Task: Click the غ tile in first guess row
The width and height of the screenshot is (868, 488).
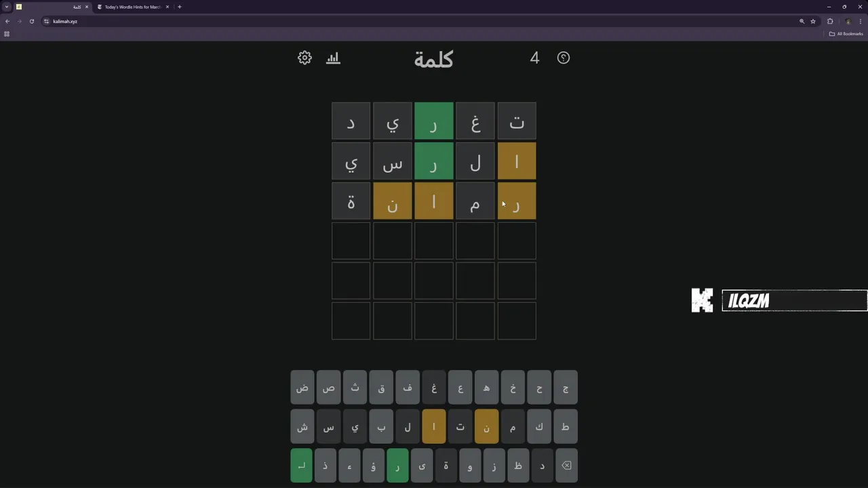Action: point(475,121)
